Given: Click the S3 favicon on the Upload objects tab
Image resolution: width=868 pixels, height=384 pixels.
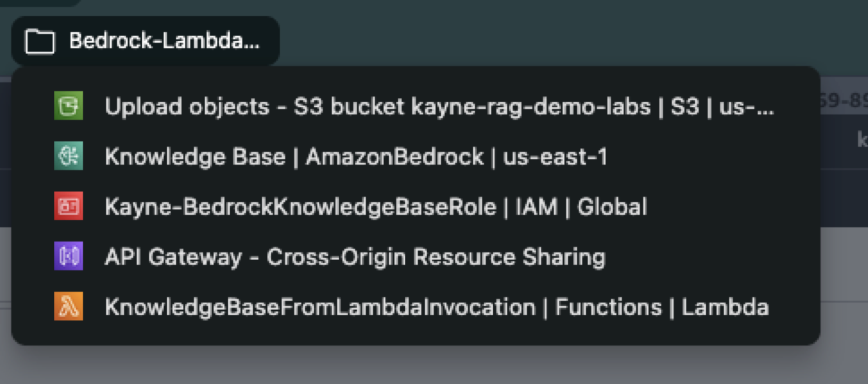Looking at the screenshot, I should (69, 106).
